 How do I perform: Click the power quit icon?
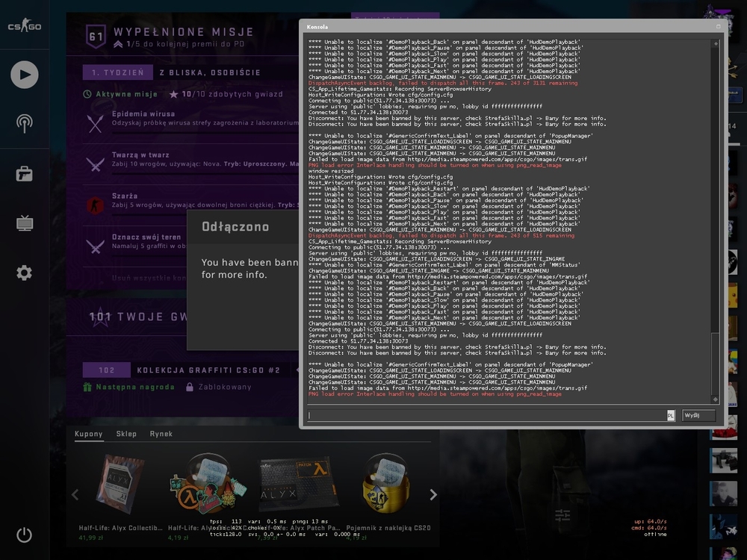pyautogui.click(x=25, y=535)
